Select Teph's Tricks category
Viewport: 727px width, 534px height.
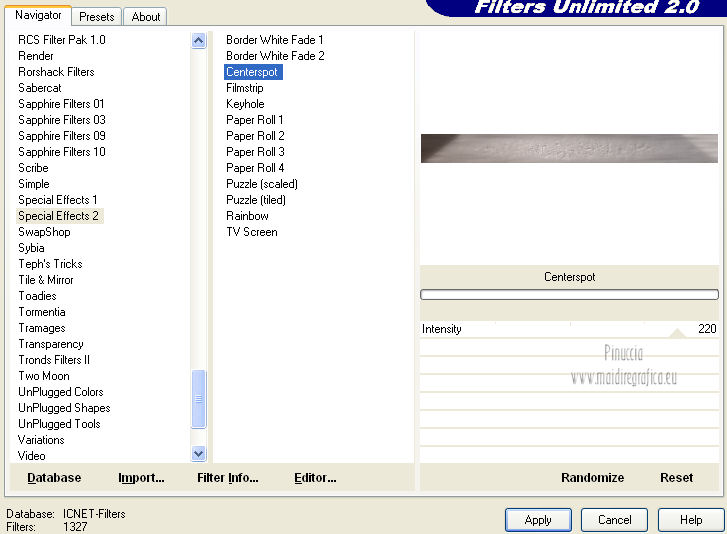pyautogui.click(x=50, y=264)
